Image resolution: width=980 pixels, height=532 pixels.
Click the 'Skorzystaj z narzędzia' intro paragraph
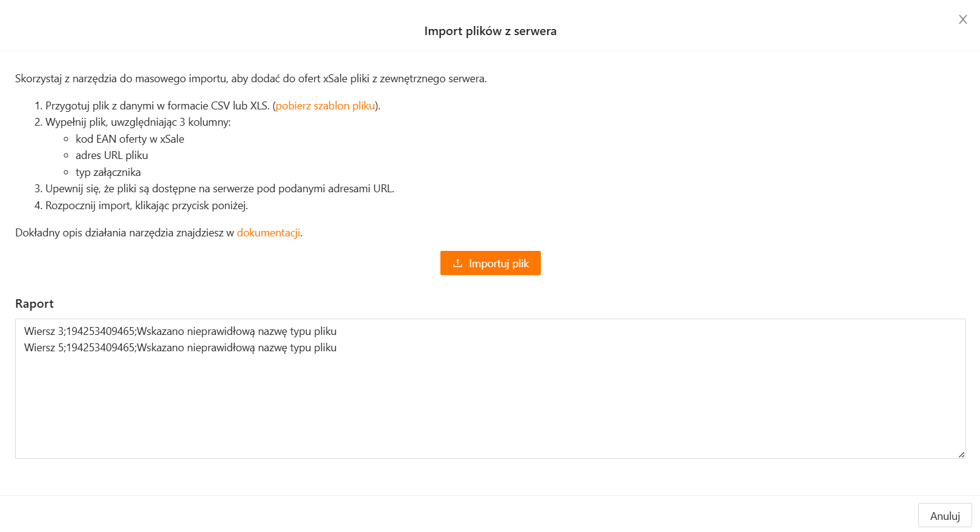(x=250, y=79)
